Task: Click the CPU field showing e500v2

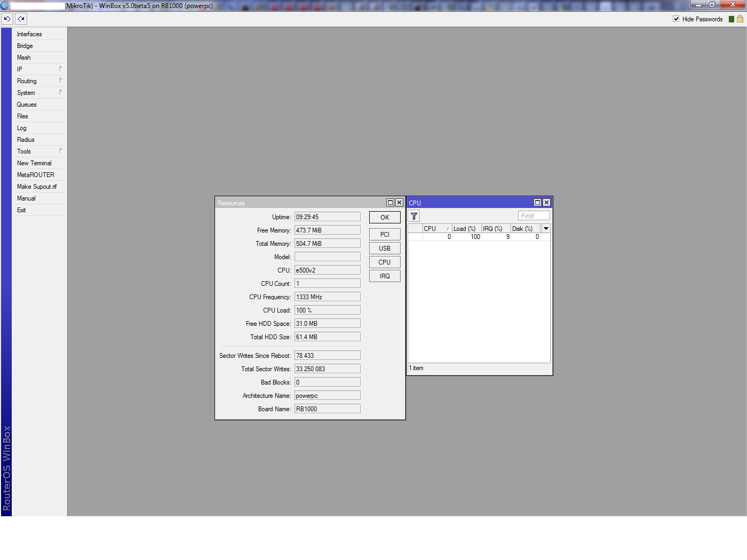Action: point(328,270)
